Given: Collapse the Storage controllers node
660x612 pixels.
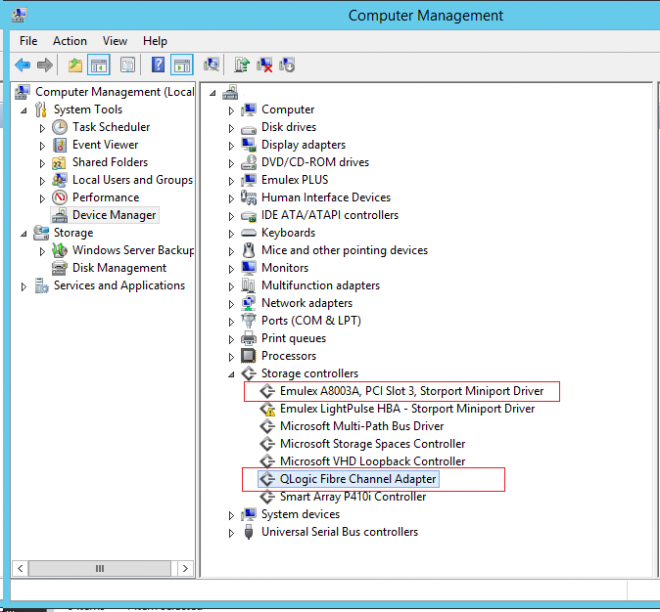Looking at the screenshot, I should (x=233, y=374).
